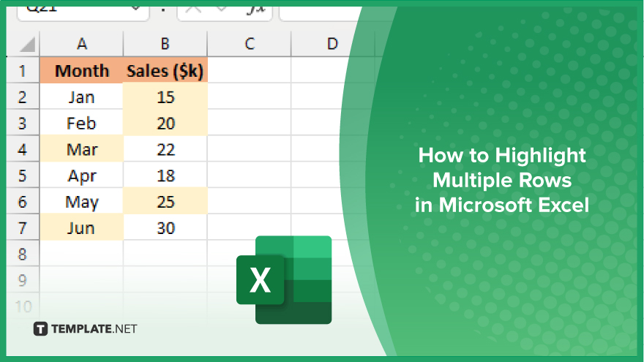Click the cell containing 20

click(165, 123)
